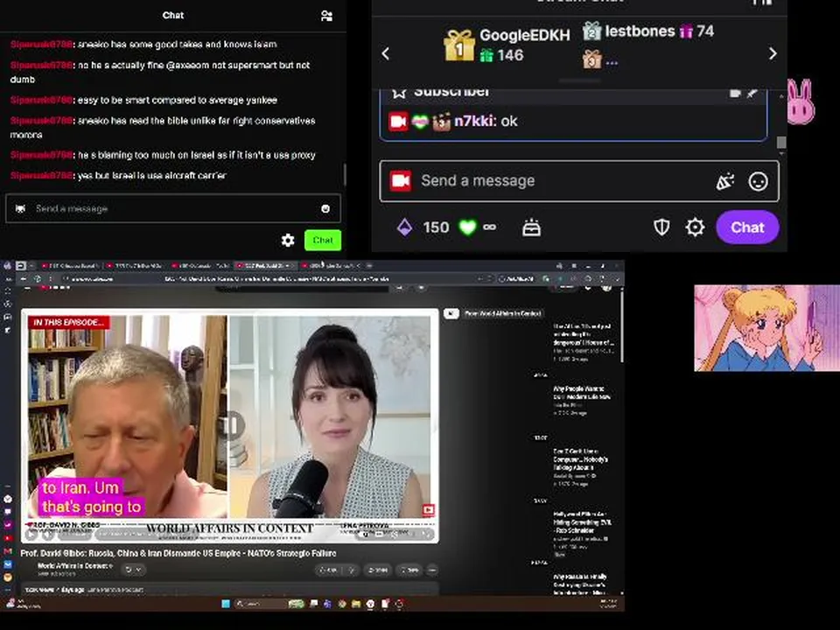840x630 pixels.
Task: Open the celebration effects icon in message box
Action: pyautogui.click(x=724, y=182)
